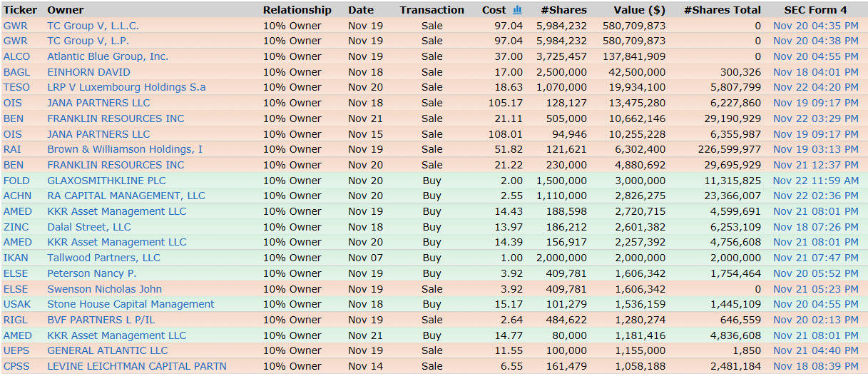Sort table by Owner column header
Screen dimensions: 868x374
click(x=65, y=10)
